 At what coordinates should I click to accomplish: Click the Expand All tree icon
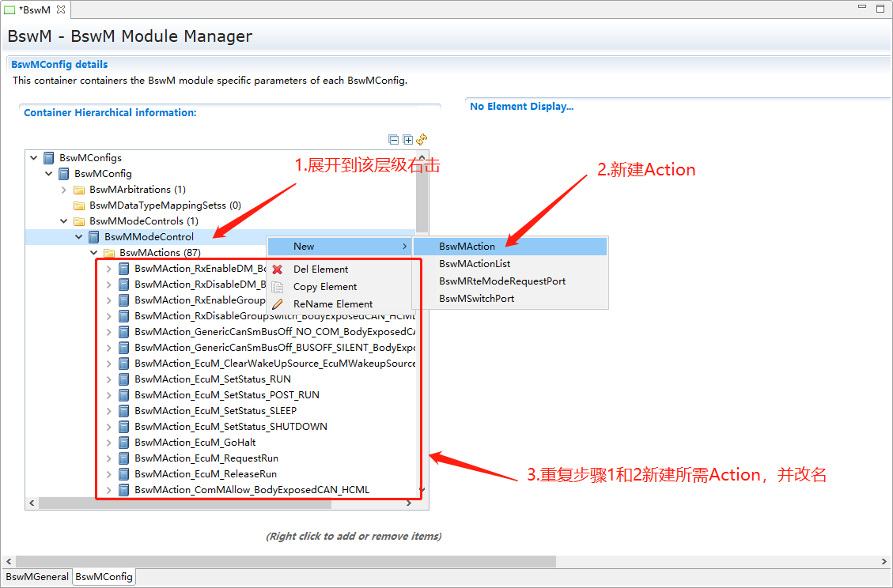[x=407, y=140]
